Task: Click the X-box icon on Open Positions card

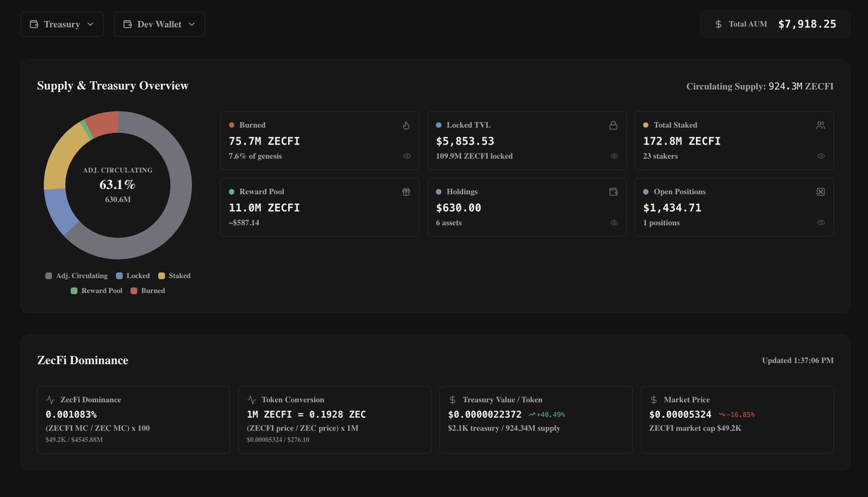Action: pos(820,192)
